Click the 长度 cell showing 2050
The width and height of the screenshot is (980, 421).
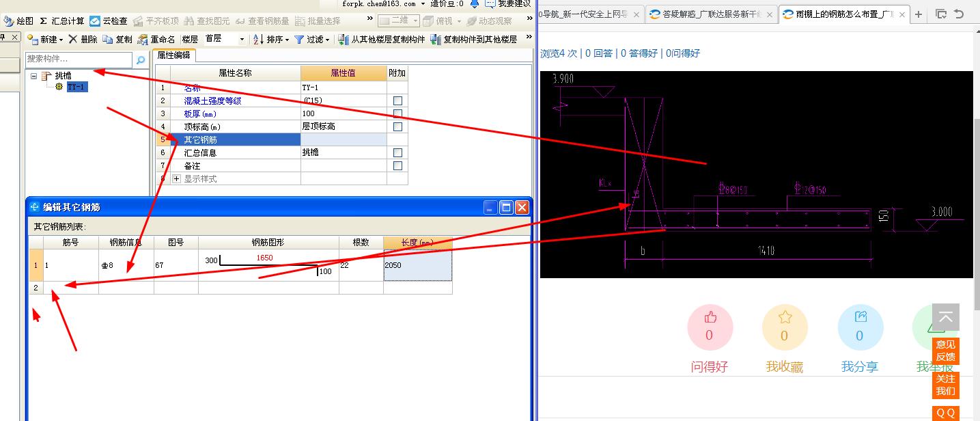point(418,265)
